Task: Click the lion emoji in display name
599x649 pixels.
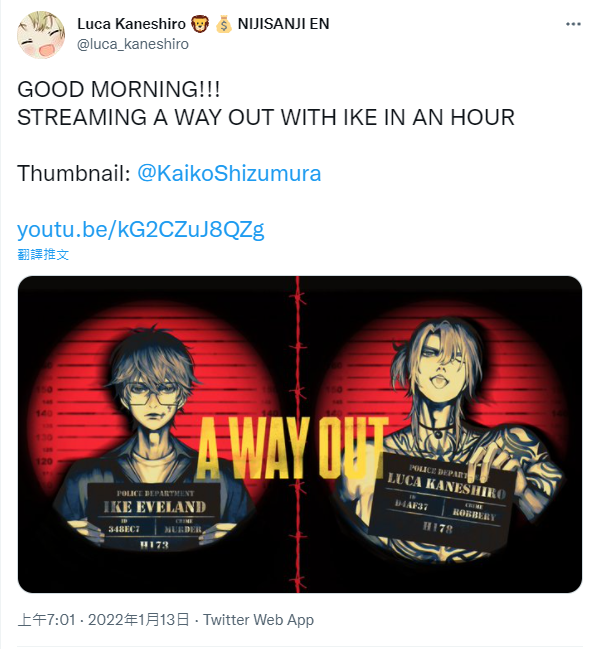Action: 200,24
